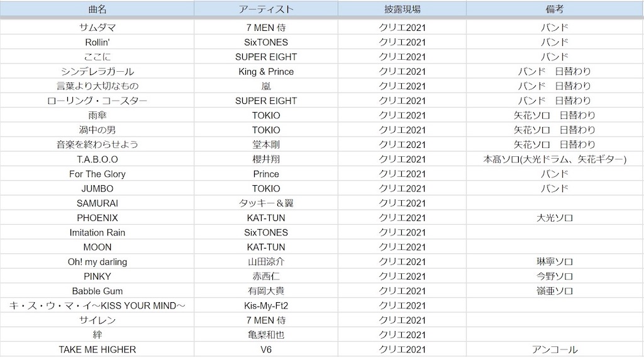Click artist 堂本剛
The image size is (644, 357).
(x=266, y=145)
